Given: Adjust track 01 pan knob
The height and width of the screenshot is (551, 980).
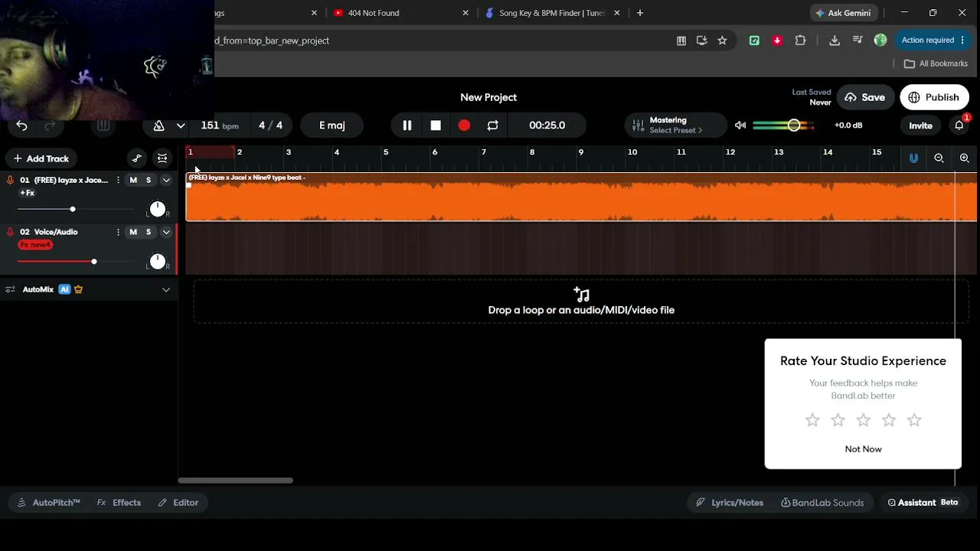Looking at the screenshot, I should click(158, 209).
